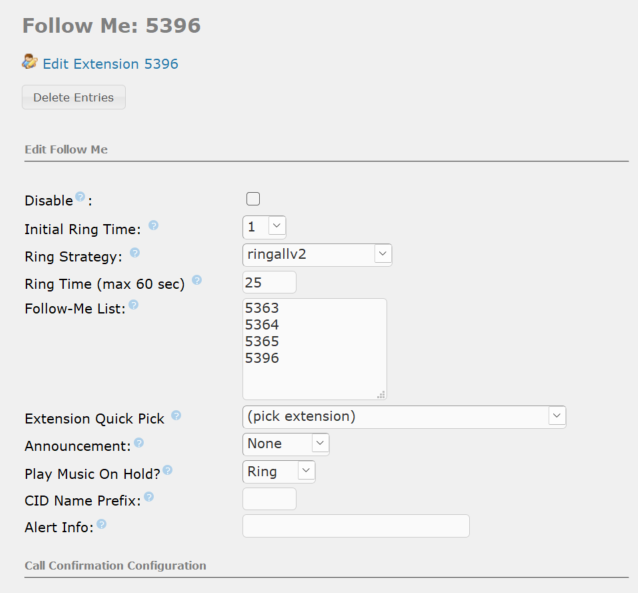Screen dimensions: 638x593
Task: Show help for Extension Quick Pick
Action: tap(176, 415)
